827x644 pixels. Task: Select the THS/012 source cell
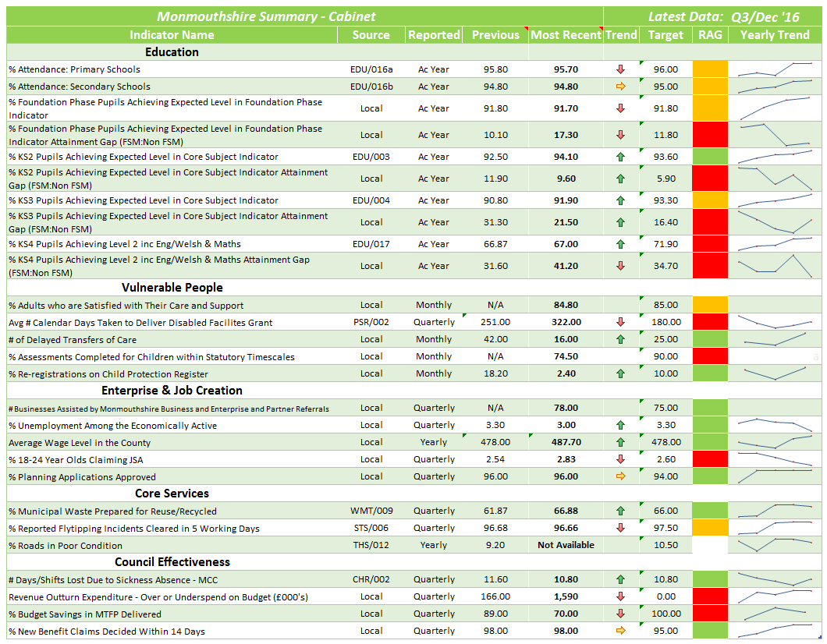pos(371,545)
